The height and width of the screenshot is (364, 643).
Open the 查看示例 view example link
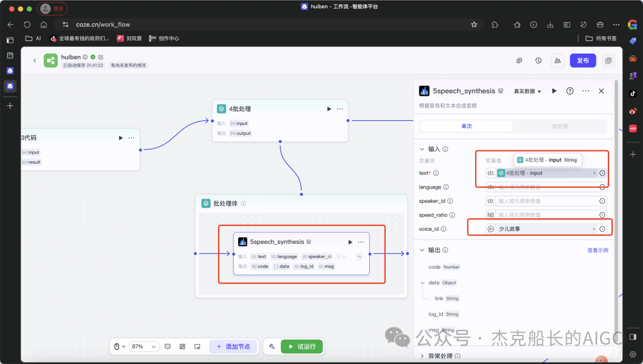coord(598,250)
